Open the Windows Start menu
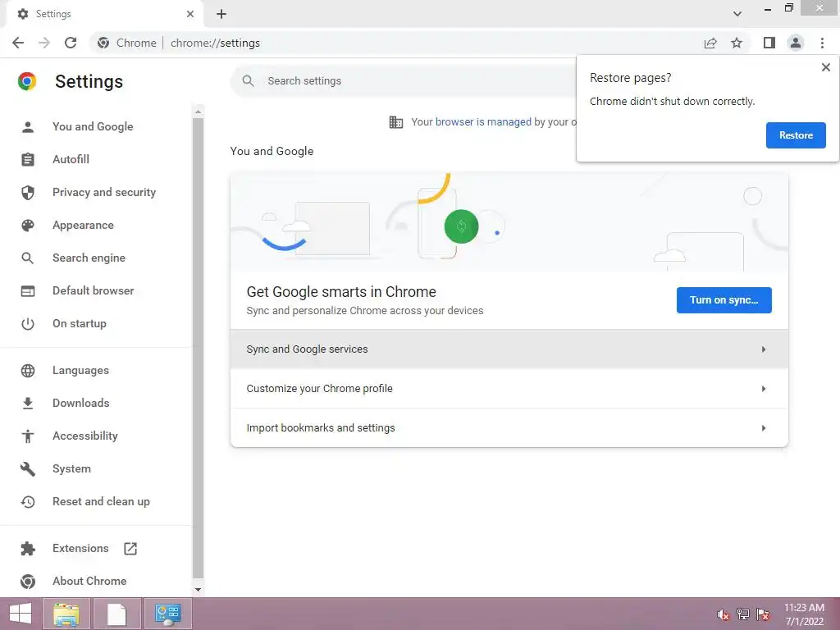 pyautogui.click(x=21, y=614)
